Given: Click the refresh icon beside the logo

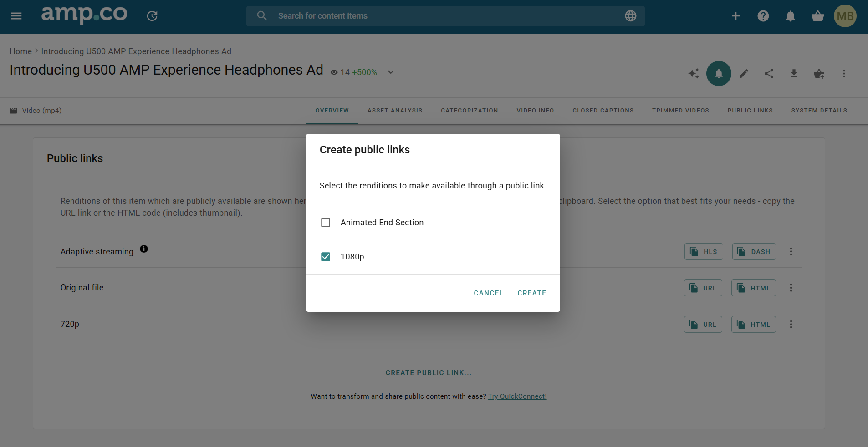Looking at the screenshot, I should (x=153, y=15).
